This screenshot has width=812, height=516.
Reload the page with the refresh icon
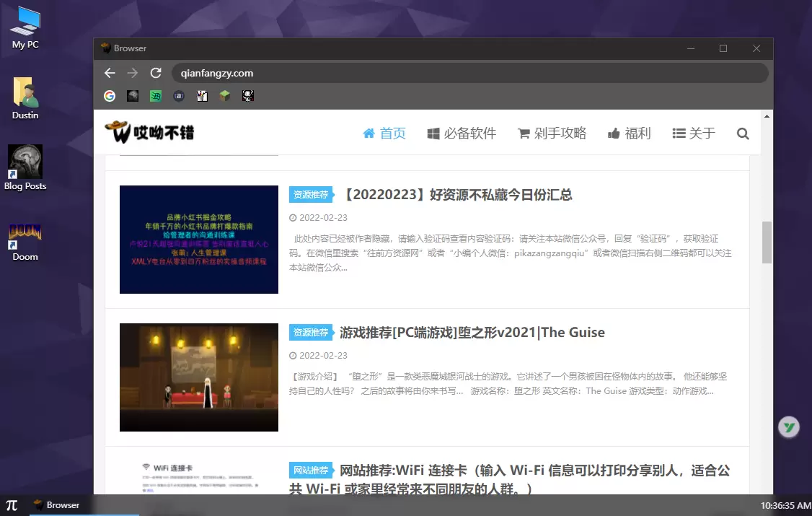point(156,73)
